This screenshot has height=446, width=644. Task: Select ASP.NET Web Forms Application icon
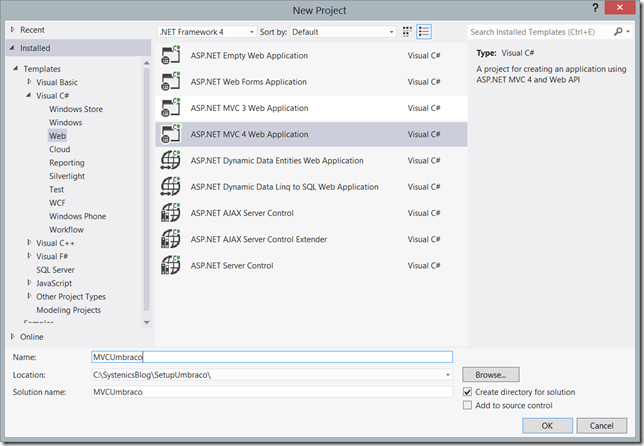(x=170, y=82)
